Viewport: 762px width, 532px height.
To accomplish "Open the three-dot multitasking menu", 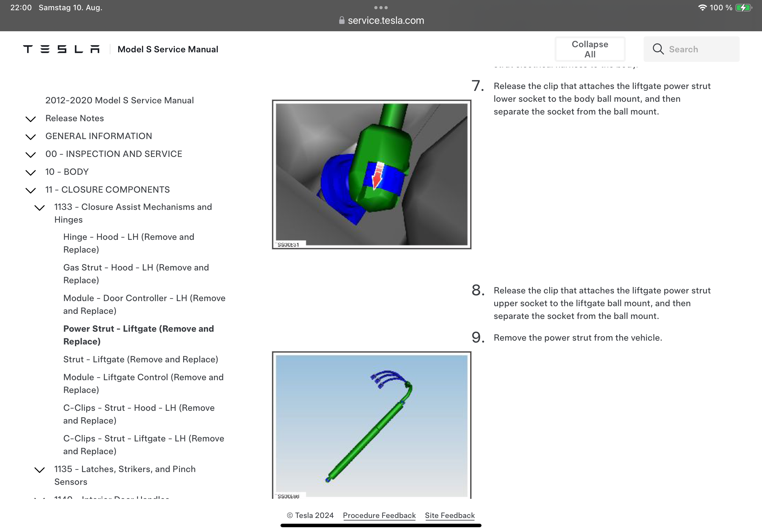I will 381,7.
